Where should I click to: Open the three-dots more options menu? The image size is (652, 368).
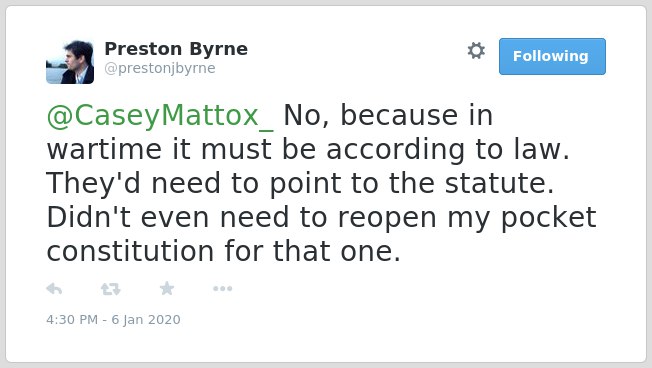[222, 289]
